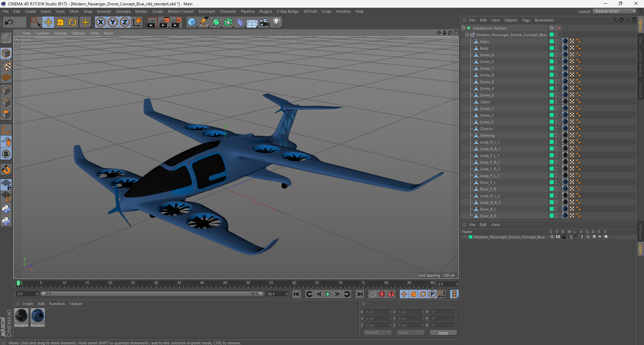Select the Rotate tool
Image resolution: width=644 pixels, height=345 pixels.
point(72,22)
